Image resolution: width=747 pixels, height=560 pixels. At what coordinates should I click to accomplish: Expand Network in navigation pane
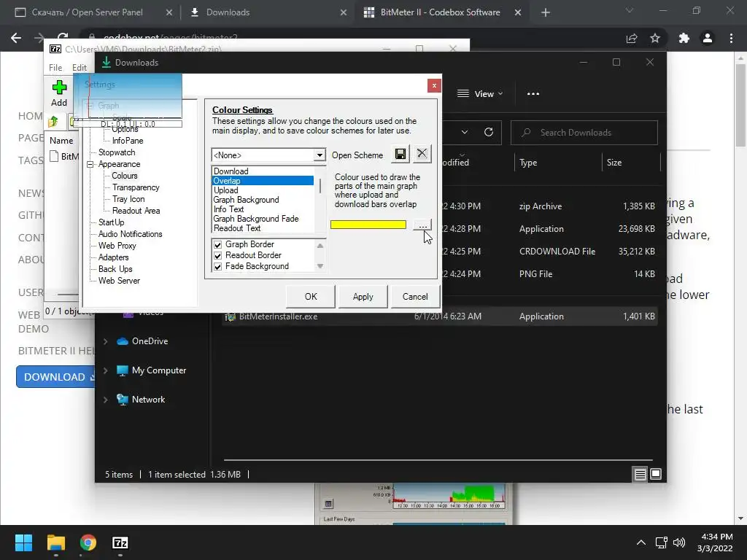pos(106,400)
